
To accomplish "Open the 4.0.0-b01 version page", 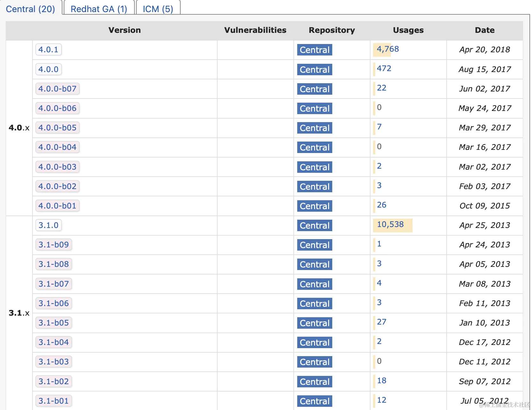I will click(x=57, y=206).
